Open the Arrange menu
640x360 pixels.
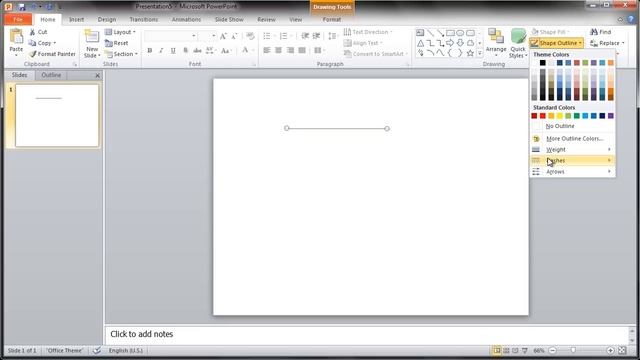(x=496, y=43)
